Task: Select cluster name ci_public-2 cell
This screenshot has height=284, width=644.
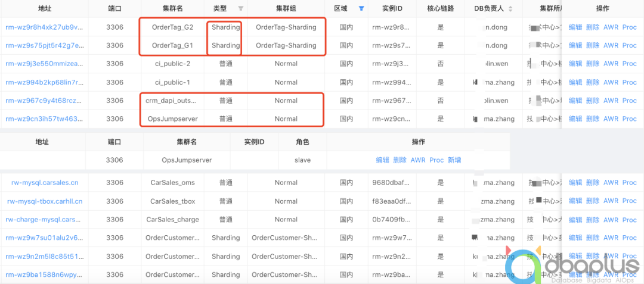Action: point(172,64)
